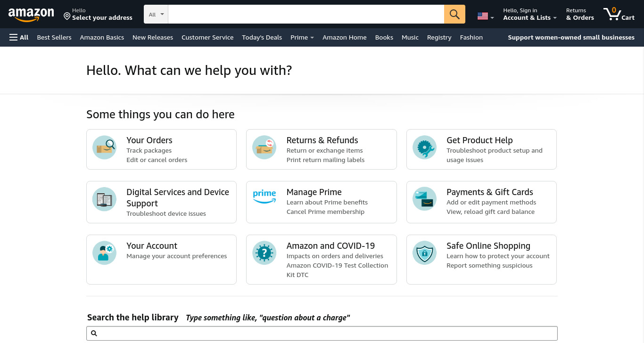Open Music in nav bar
The width and height of the screenshot is (644, 343).
(x=410, y=37)
